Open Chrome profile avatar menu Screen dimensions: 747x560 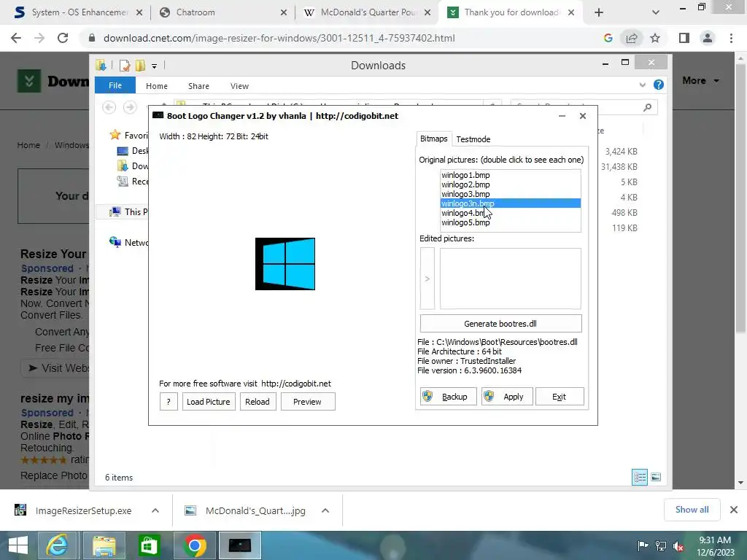(708, 38)
